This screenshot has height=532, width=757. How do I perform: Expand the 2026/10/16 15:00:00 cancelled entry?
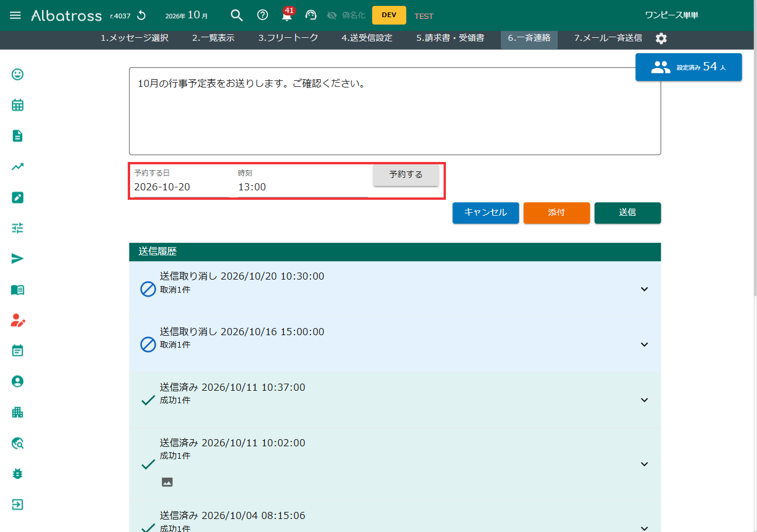pyautogui.click(x=645, y=345)
